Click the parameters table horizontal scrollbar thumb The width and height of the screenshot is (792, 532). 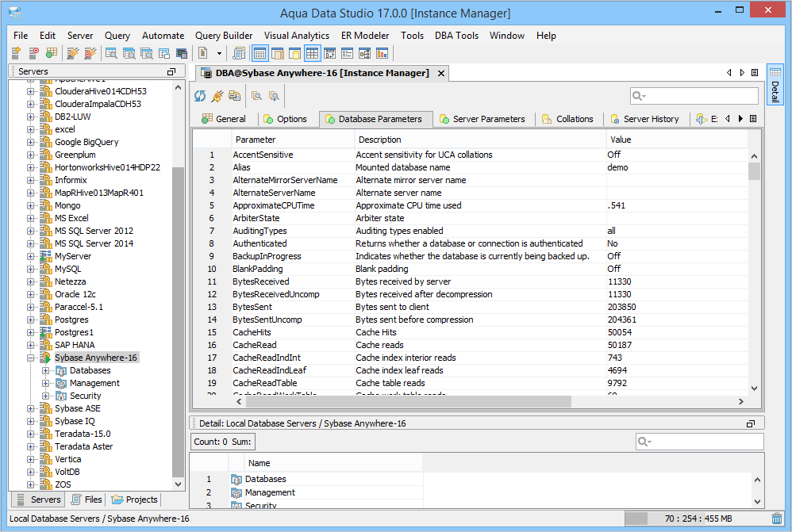click(x=408, y=402)
